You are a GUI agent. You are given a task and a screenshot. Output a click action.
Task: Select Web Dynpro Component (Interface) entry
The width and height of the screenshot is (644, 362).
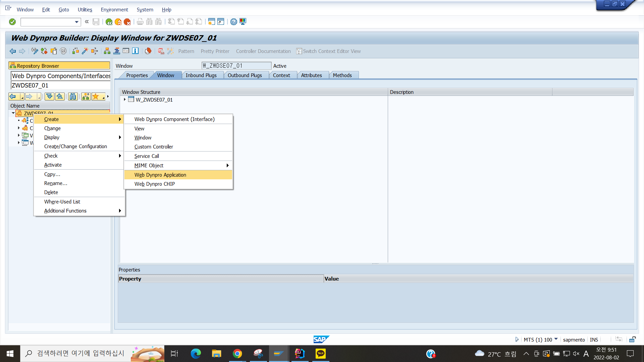(178, 119)
